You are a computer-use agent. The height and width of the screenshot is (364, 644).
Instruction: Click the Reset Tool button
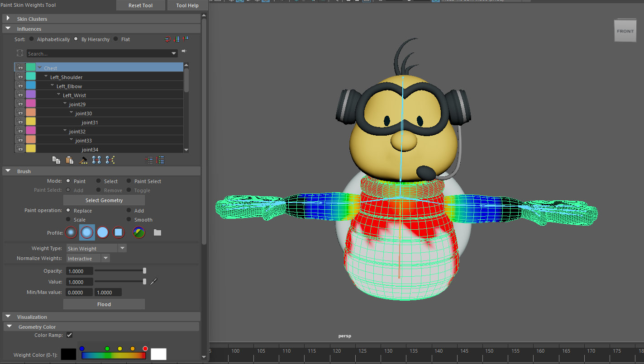(x=140, y=5)
